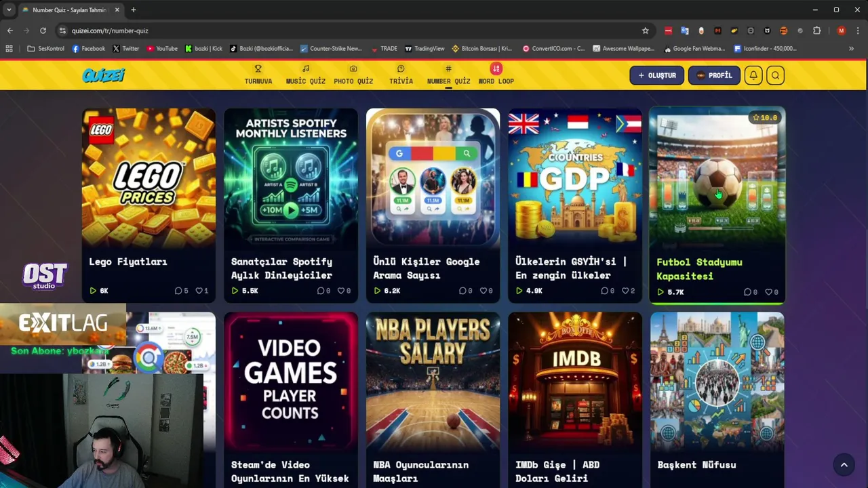Open the Profil button
This screenshot has height=488, width=868.
(714, 75)
